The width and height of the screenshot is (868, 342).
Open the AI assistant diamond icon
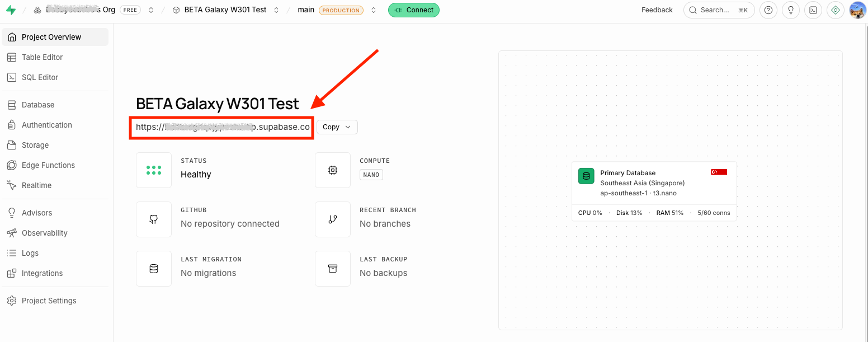coord(836,10)
